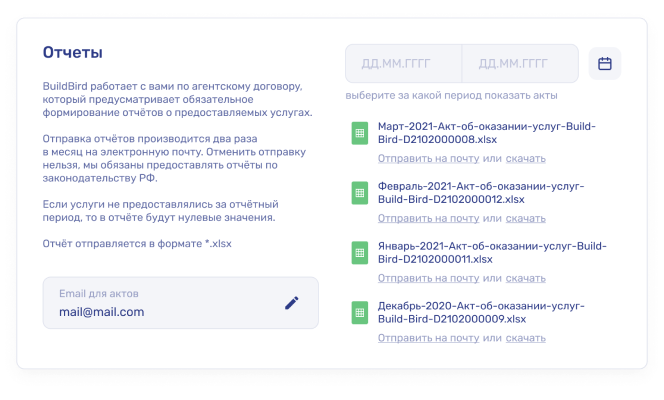Open the calendar date picker icon
The image size is (664, 400).
point(604,64)
